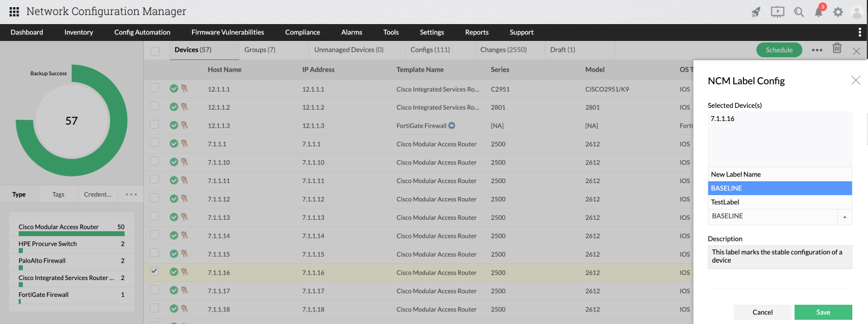Click key credential icon for host 7.1.1.15
The image size is (868, 324).
pyautogui.click(x=184, y=254)
